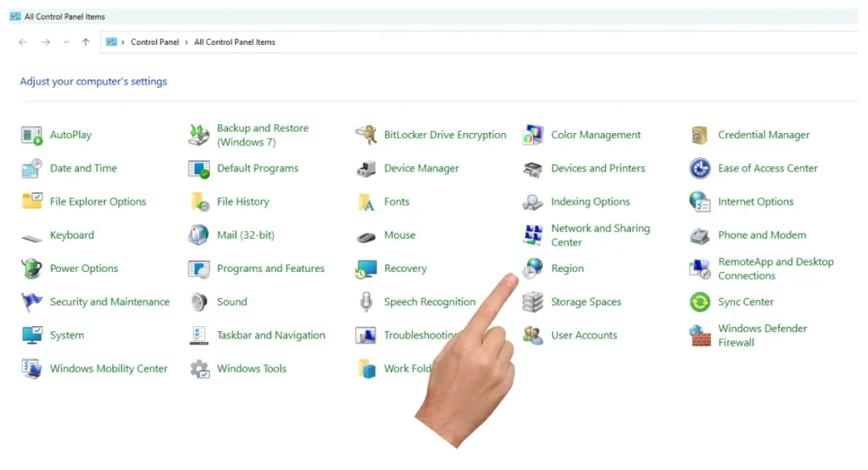Open the Color Management icon
This screenshot has height=470, width=868.
pos(533,135)
